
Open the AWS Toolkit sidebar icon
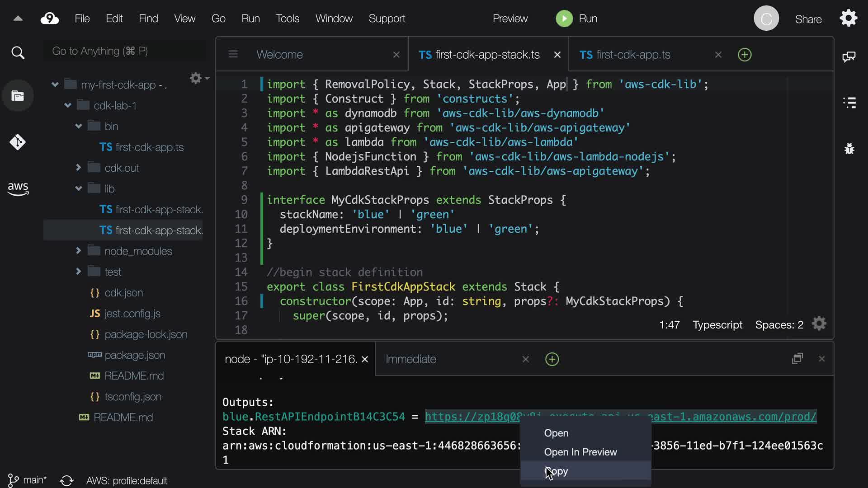(18, 188)
